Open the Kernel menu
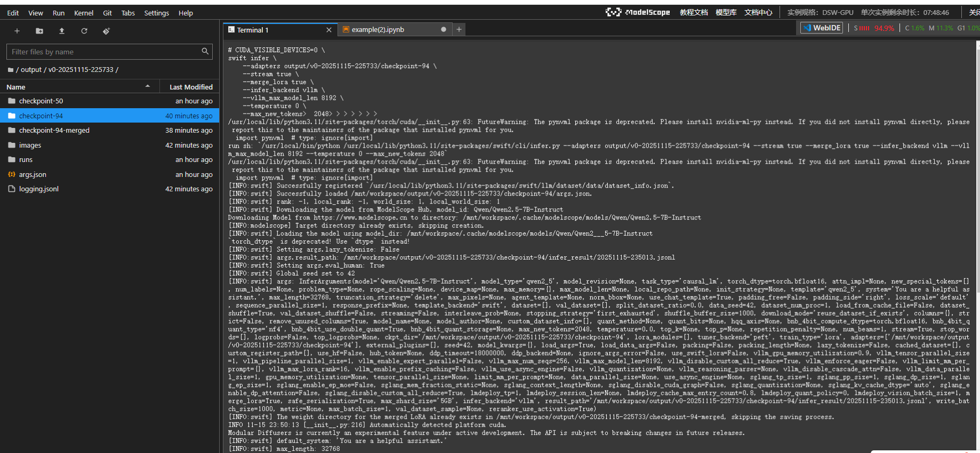Screen dimensions: 980x453 (x=84, y=13)
